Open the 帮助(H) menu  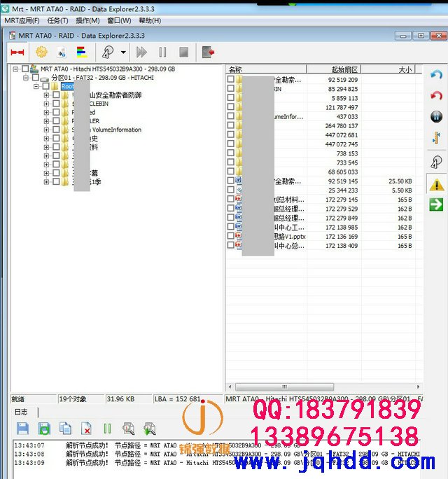150,20
